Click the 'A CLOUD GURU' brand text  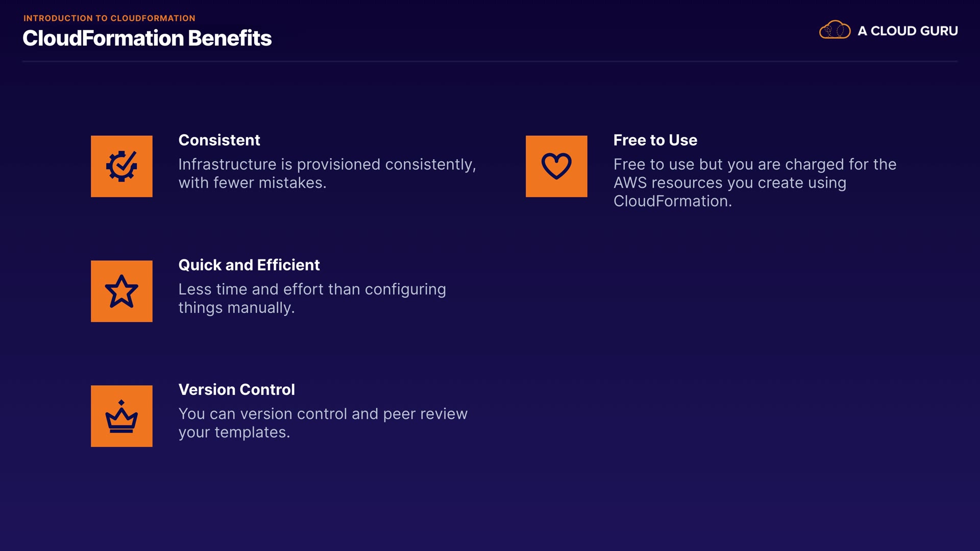[908, 31]
